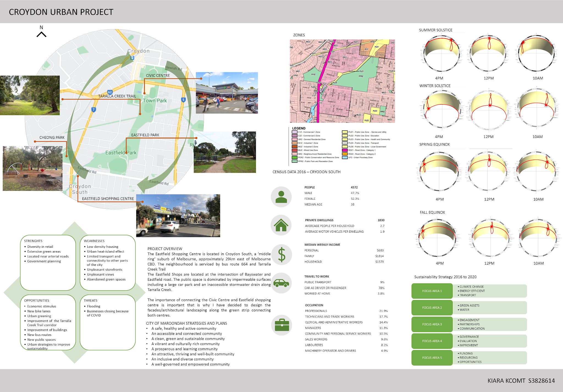563x392 pixels.
Task: Click the FOCUS AREA 4 green box
Action: 432,341
